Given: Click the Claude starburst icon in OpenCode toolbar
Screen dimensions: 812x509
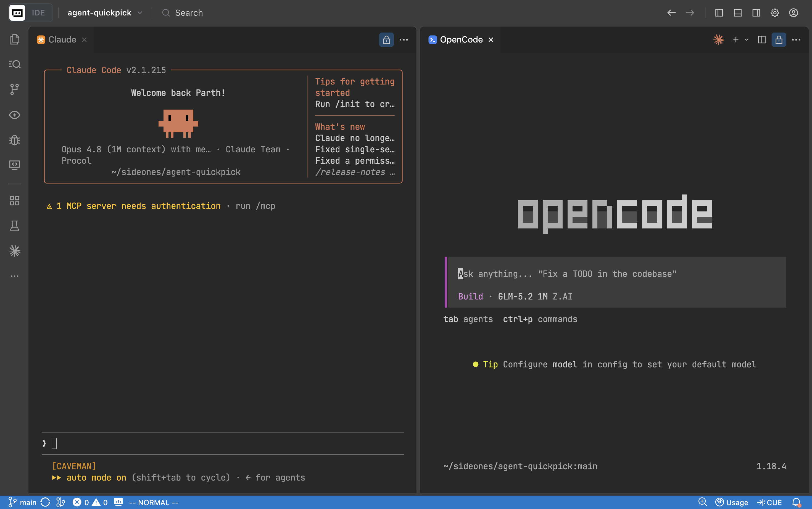Looking at the screenshot, I should [718, 40].
